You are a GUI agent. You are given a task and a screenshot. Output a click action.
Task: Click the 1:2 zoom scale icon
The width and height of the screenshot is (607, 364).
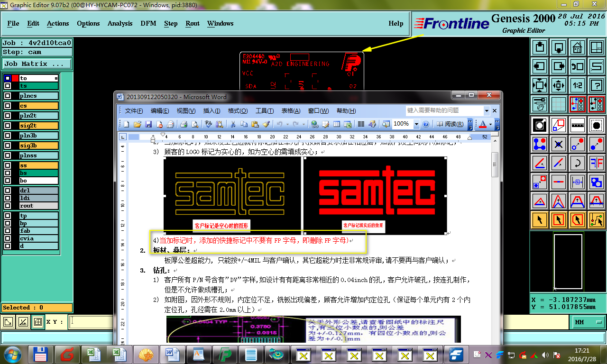(577, 85)
